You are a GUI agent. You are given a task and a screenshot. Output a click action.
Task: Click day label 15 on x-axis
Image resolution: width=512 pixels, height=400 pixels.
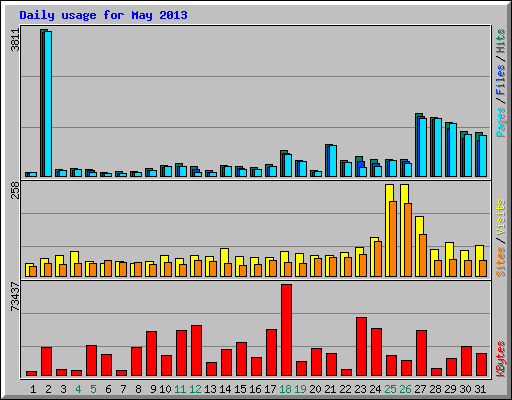pos(240,389)
